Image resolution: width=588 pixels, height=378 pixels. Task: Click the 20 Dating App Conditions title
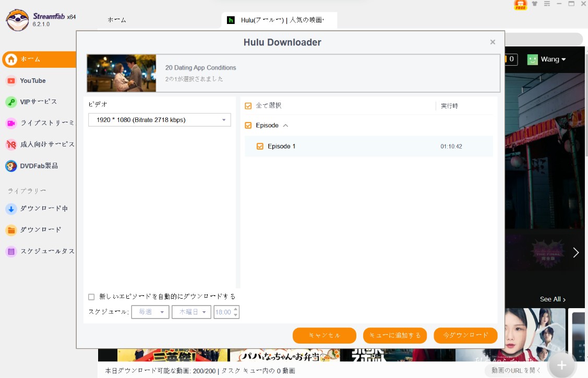tap(201, 68)
